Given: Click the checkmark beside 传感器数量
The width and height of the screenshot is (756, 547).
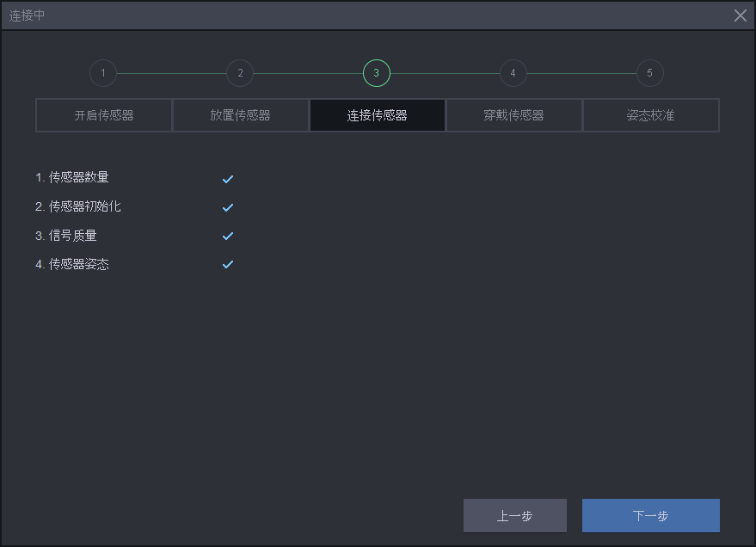Looking at the screenshot, I should [228, 179].
